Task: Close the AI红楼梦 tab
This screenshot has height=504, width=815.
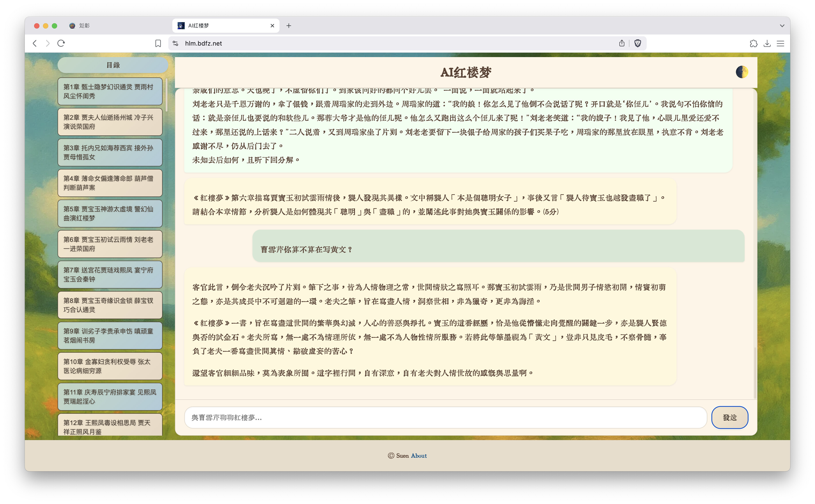Action: click(272, 26)
